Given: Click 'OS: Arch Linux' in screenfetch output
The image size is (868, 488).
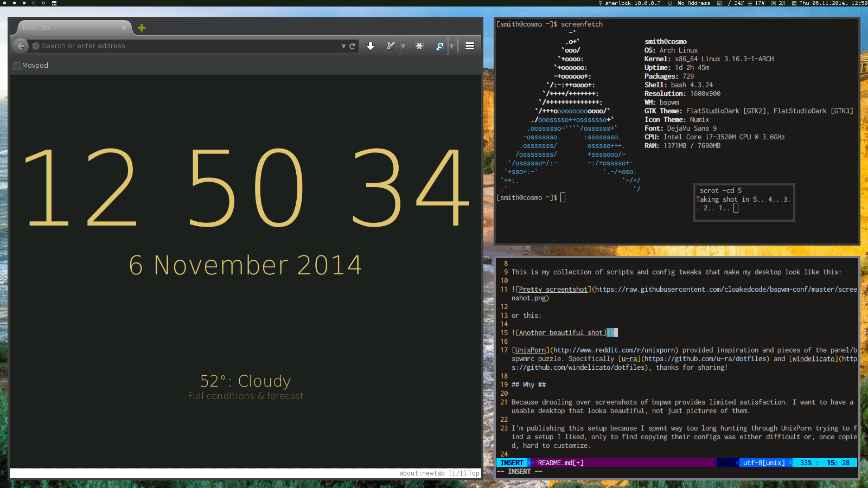Looking at the screenshot, I should (671, 50).
